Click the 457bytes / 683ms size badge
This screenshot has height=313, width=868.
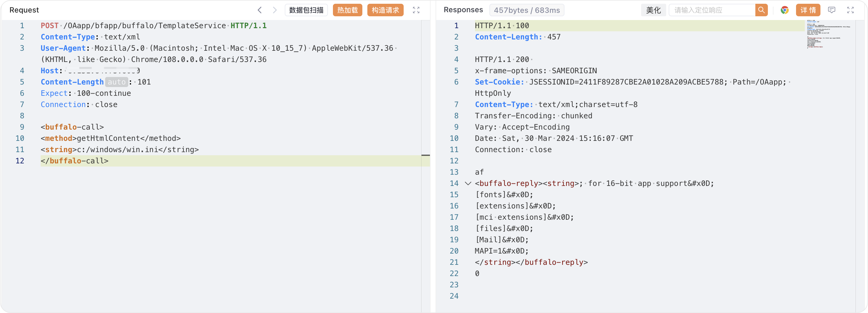(526, 10)
